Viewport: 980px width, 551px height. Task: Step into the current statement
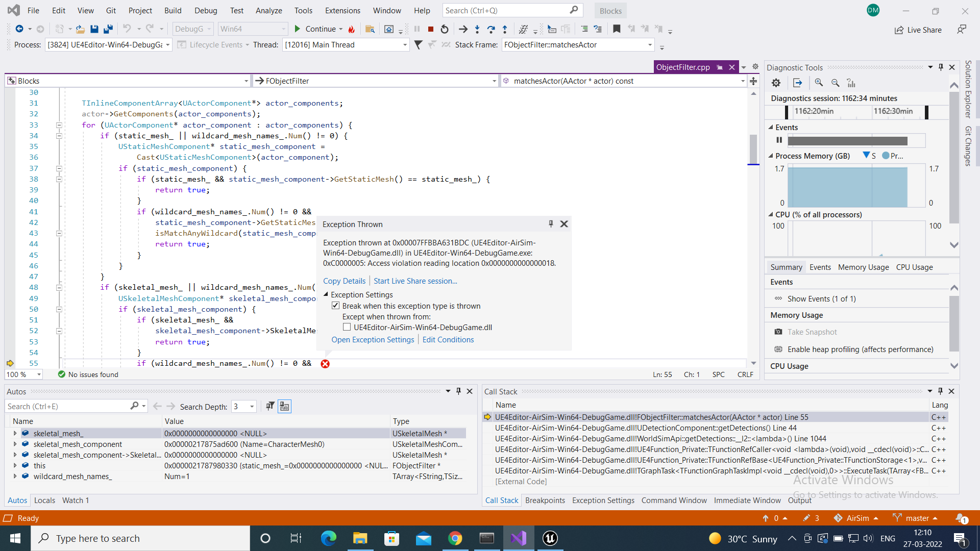point(477,29)
